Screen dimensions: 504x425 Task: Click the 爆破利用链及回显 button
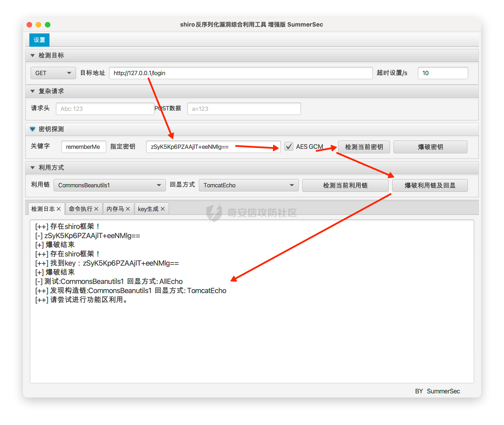point(430,185)
